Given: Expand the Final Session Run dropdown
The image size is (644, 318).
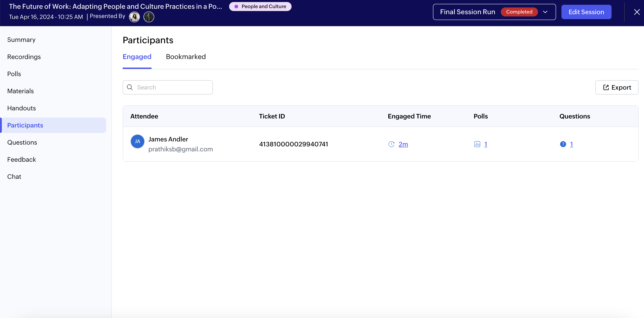Looking at the screenshot, I should (x=545, y=12).
